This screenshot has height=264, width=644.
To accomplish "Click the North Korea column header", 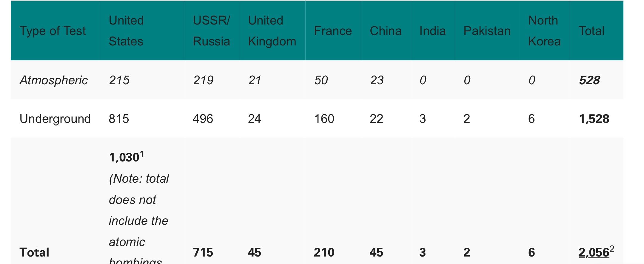I will pyautogui.click(x=544, y=31).
